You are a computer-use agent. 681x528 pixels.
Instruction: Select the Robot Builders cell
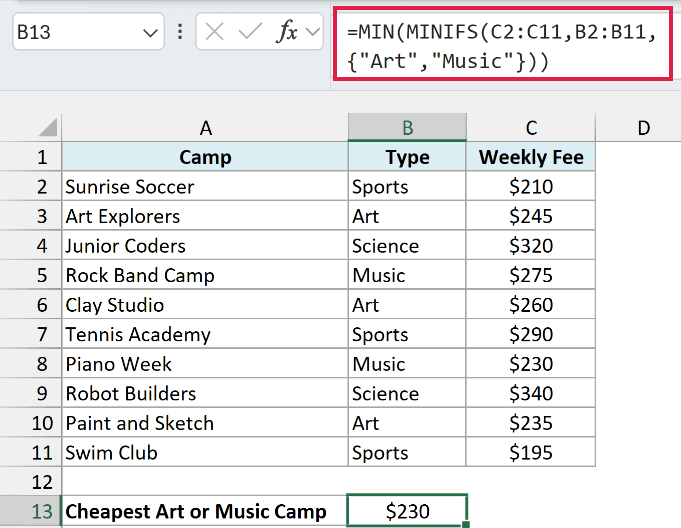point(205,393)
